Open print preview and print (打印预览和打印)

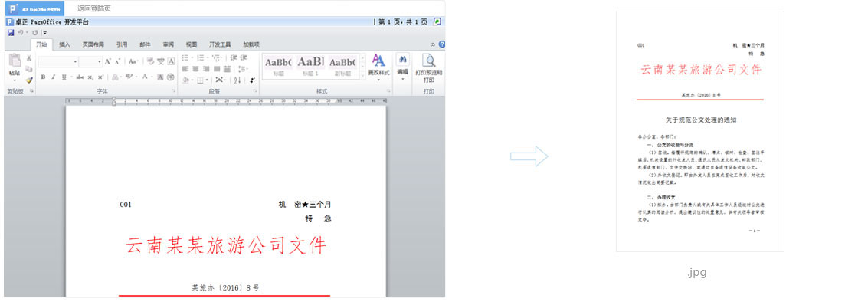pos(428,68)
